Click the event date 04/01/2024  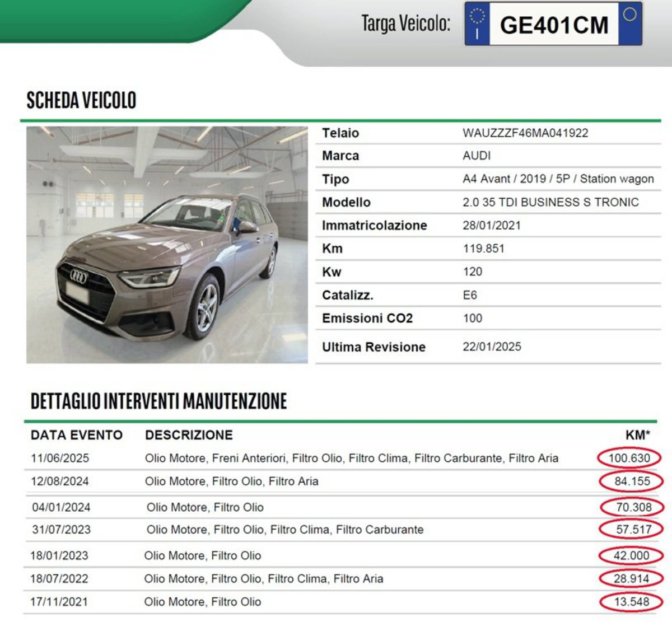click(x=61, y=507)
